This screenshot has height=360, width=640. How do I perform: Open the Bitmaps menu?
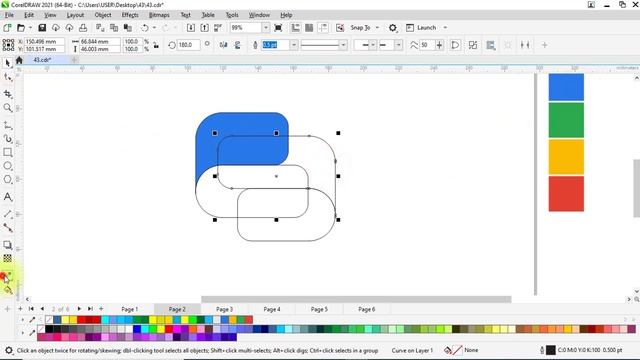[x=159, y=15]
